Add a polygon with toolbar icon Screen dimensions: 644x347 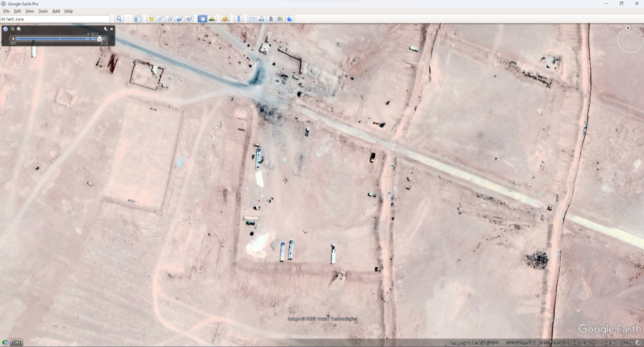160,19
